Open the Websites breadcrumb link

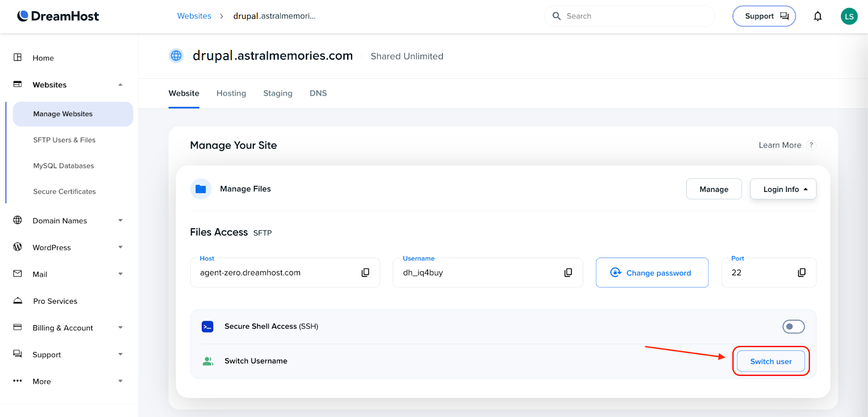194,16
